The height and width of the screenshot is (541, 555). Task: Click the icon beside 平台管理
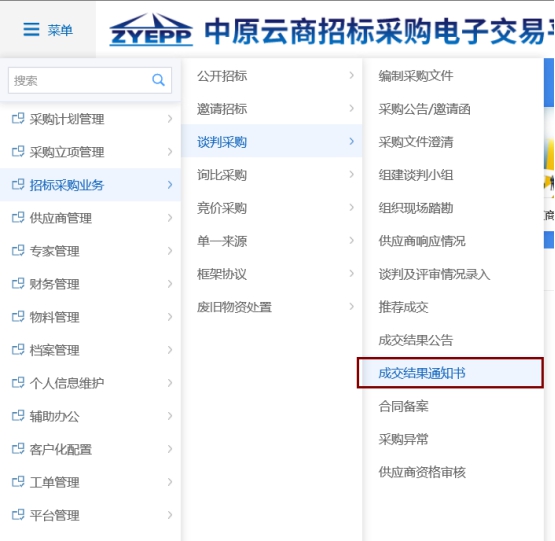(x=18, y=514)
